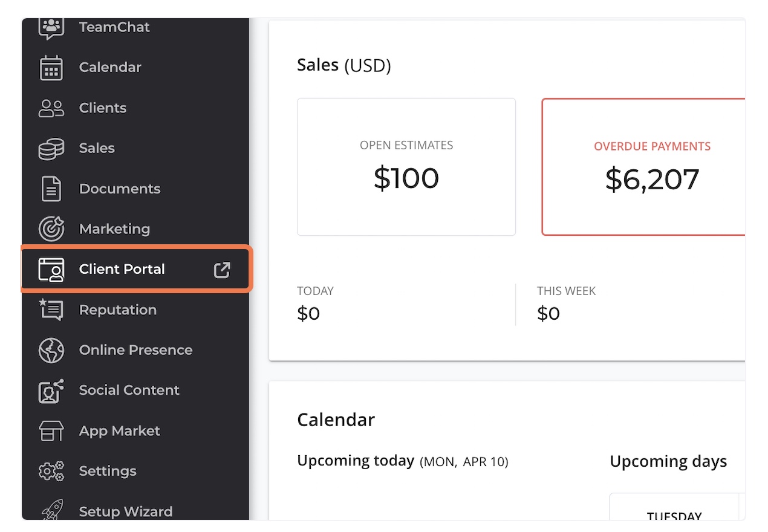Select the Clients people icon
768x532 pixels.
pos(51,108)
